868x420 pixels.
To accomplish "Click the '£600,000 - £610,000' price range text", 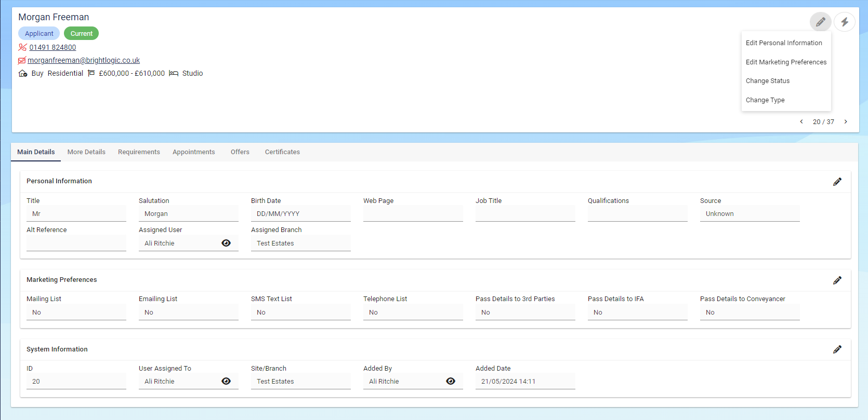I will (132, 73).
